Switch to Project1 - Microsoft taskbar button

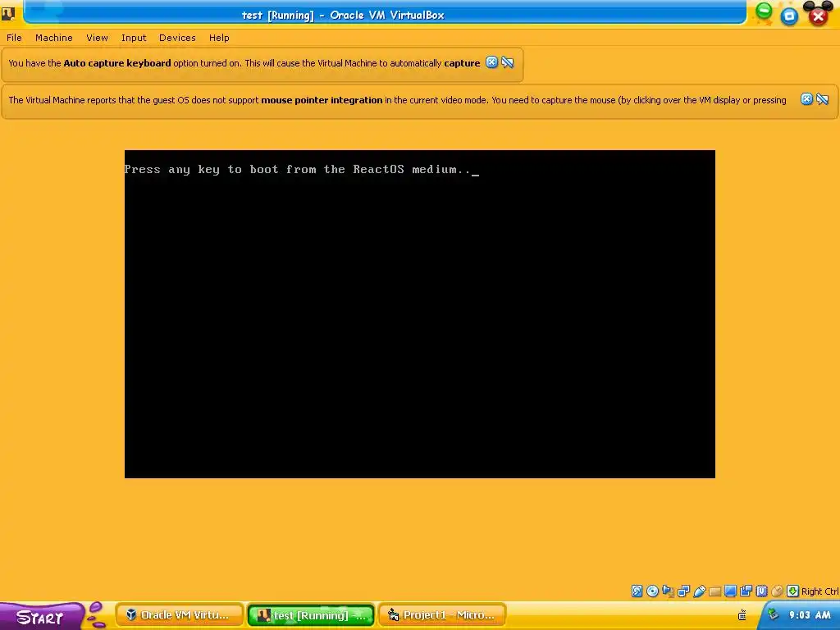pos(442,615)
